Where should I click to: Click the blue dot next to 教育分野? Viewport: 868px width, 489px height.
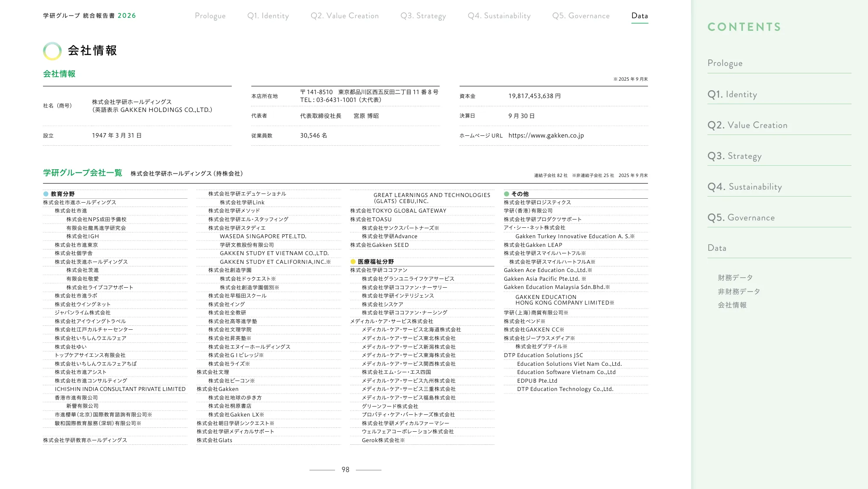point(46,194)
